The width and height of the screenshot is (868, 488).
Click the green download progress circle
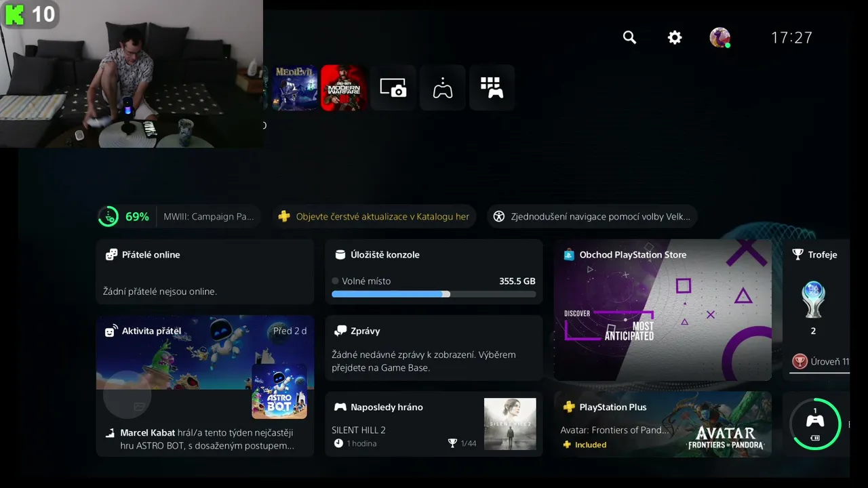[x=108, y=217]
